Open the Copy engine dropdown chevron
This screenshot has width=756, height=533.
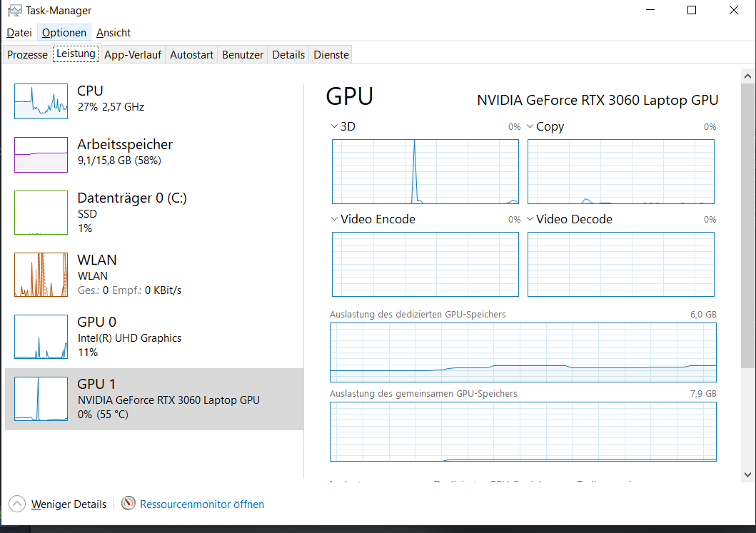pos(530,126)
